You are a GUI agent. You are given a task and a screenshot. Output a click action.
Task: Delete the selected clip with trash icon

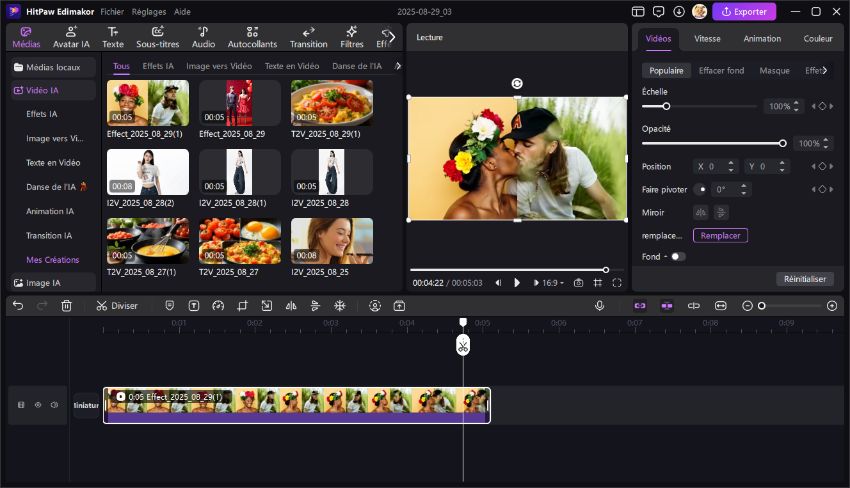(x=66, y=306)
